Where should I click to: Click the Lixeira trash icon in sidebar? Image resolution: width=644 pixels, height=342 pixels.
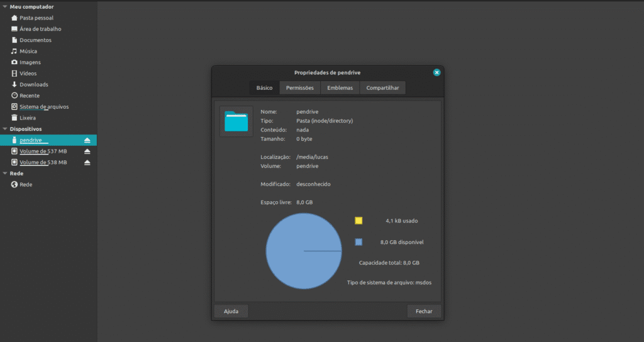14,118
